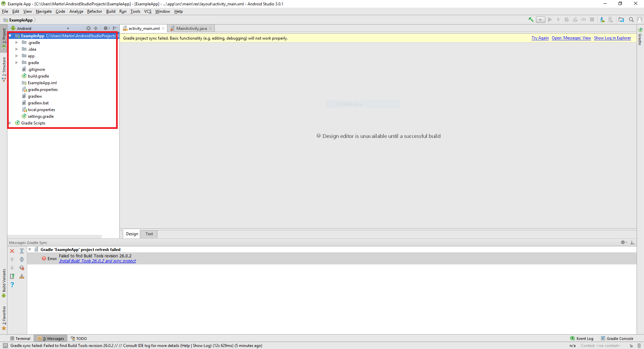Click the Show Log in Explorer link
Image resolution: width=644 pixels, height=349 pixels.
pyautogui.click(x=612, y=38)
